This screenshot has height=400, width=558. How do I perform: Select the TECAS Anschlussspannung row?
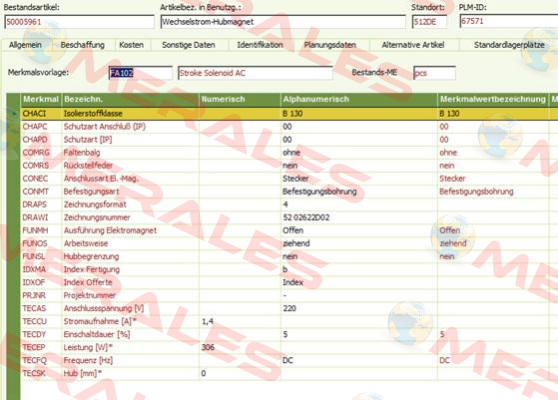(285, 308)
